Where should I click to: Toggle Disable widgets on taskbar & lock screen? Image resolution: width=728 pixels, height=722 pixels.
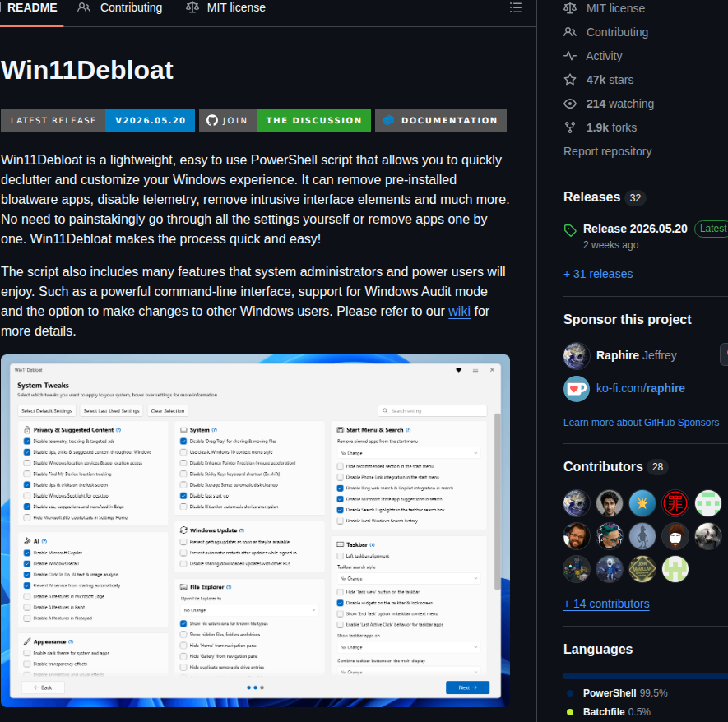(340, 603)
